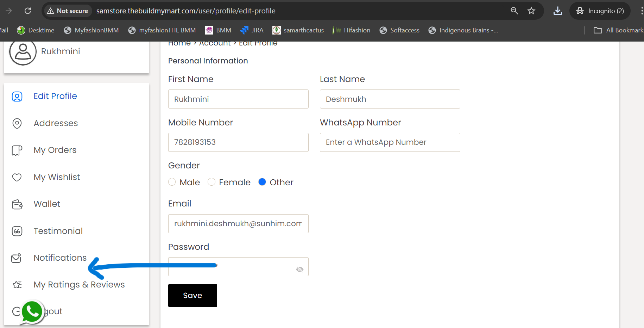Click the "Email" field label
Image resolution: width=644 pixels, height=328 pixels.
click(x=180, y=204)
